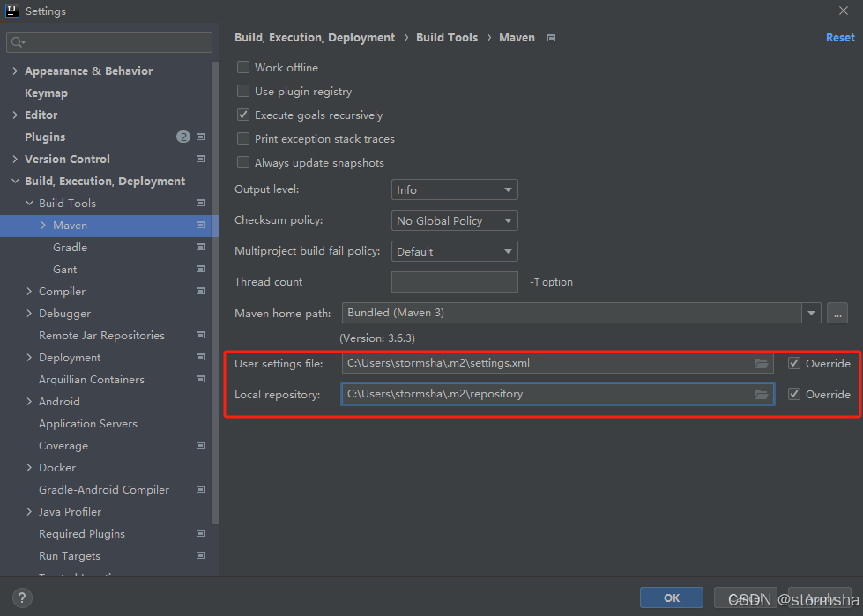The width and height of the screenshot is (863, 616).
Task: Uncheck Execute goals recursively
Action: [x=243, y=115]
